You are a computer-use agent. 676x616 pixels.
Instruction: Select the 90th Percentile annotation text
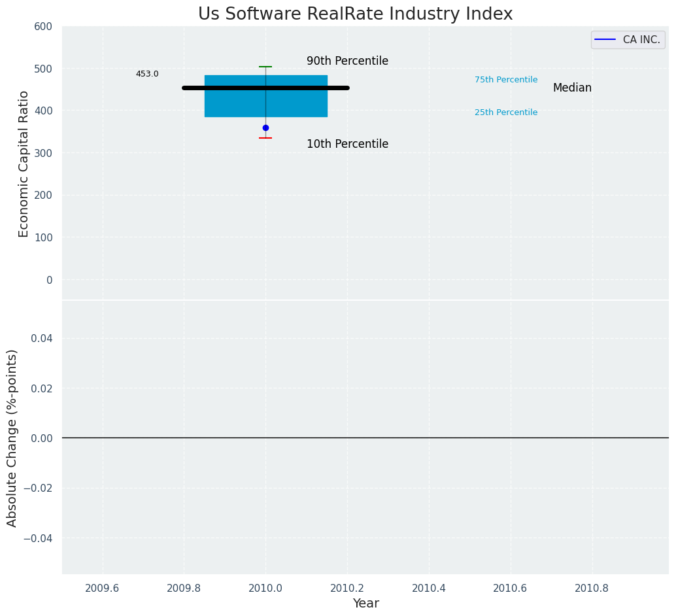(x=347, y=61)
